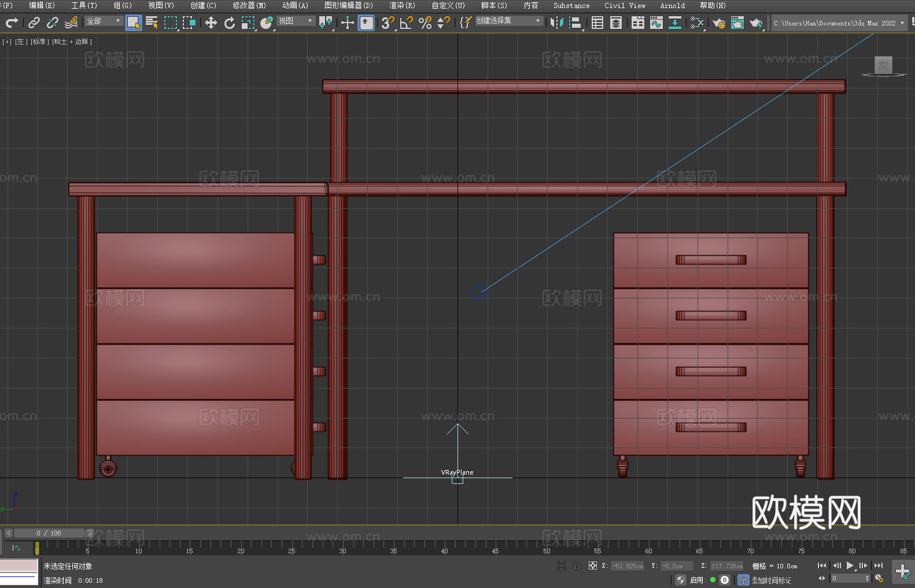This screenshot has height=588, width=915.
Task: Open the Layer Explorer icon
Action: (616, 23)
